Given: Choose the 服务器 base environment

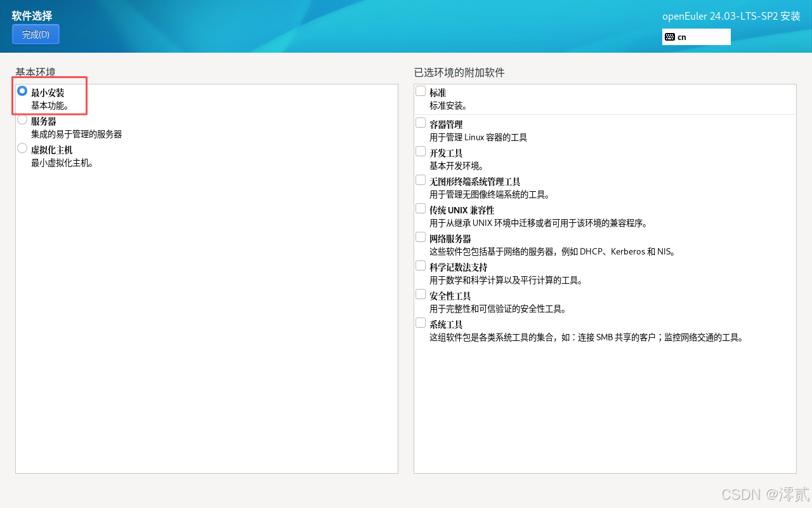Looking at the screenshot, I should pos(22,121).
